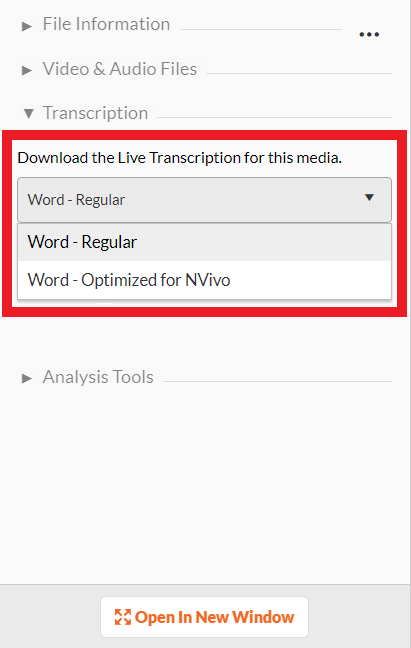The image size is (411, 648).
Task: Choose Word - Optimized for NVivo option
Action: click(x=204, y=280)
